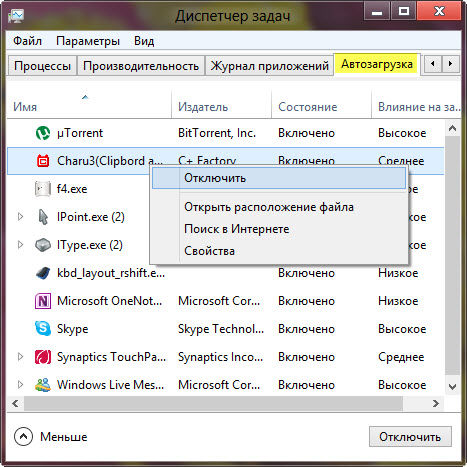Switch to the Журнал приложений tab
The image size is (467, 467).
269,66
